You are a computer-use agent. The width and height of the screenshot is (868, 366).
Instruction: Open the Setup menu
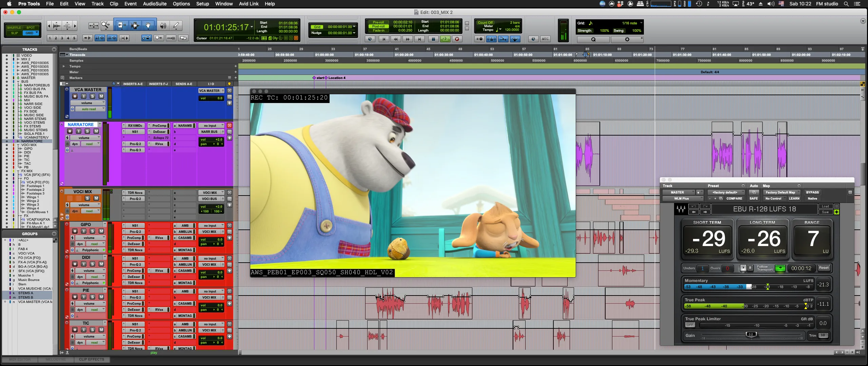click(202, 4)
